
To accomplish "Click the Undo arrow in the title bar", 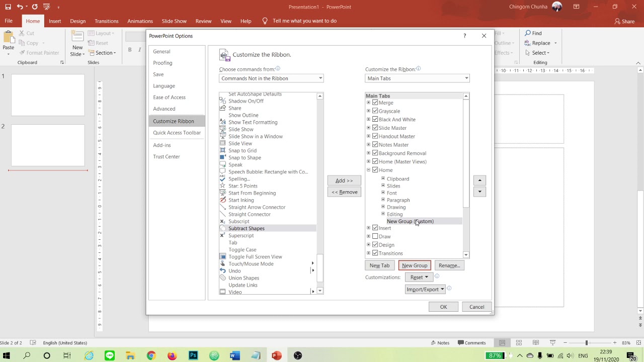I will (x=20, y=7).
